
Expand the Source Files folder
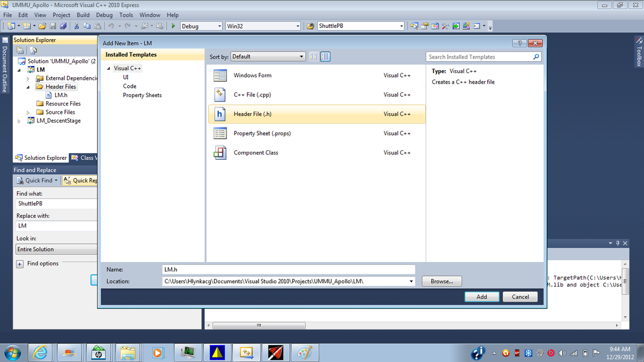pyautogui.click(x=28, y=112)
